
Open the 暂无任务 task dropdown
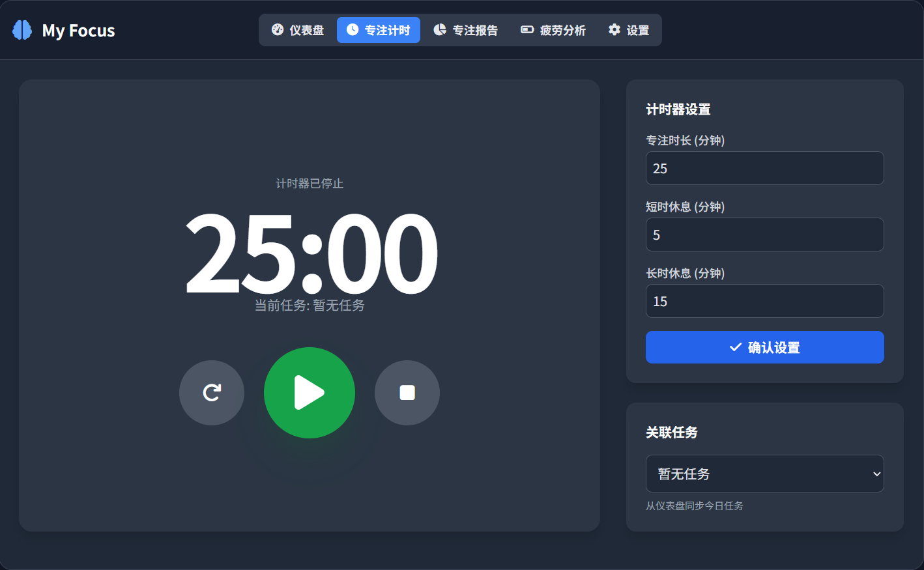pyautogui.click(x=765, y=474)
